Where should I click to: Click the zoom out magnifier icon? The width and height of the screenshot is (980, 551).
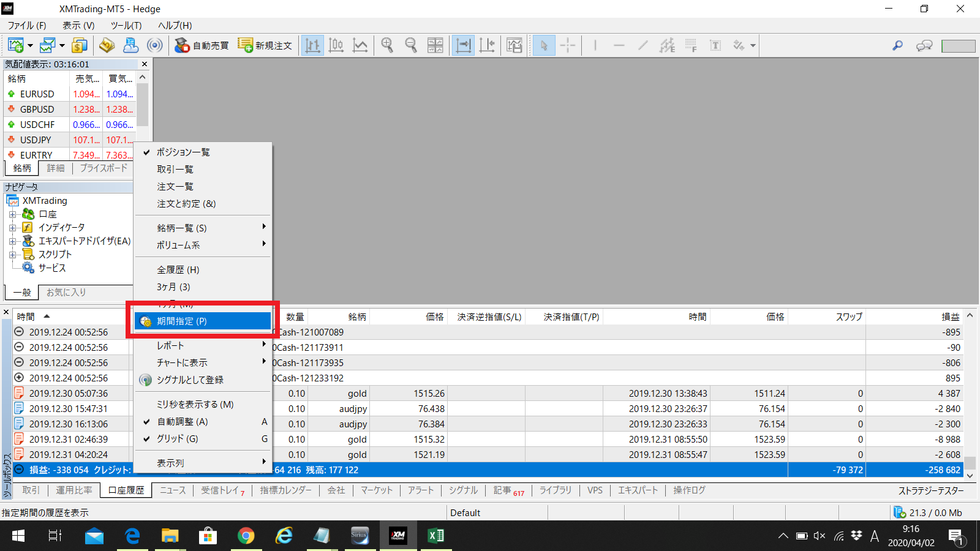coord(411,45)
